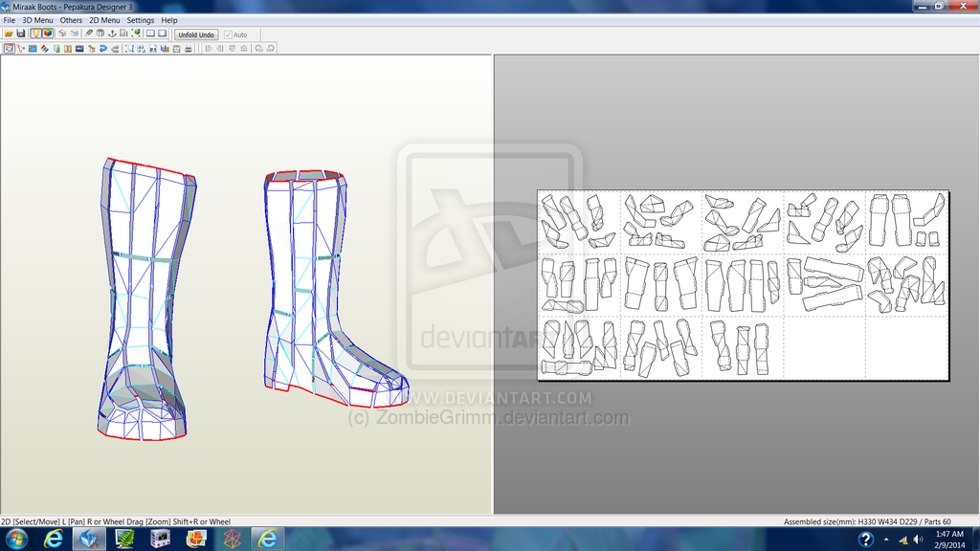Screen dimensions: 980x551
Task: Click the 'Assembled size(mm): H330 W434 D229 / Parts 60' text
Action: click(x=867, y=521)
